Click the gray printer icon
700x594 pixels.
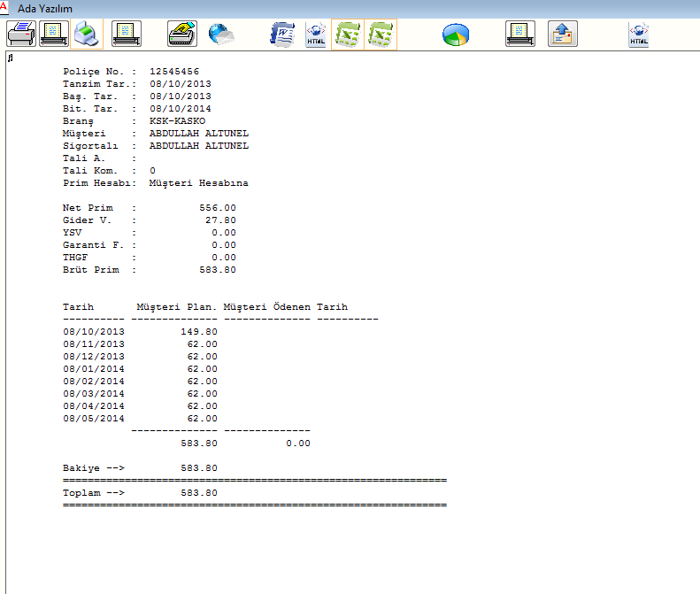pyautogui.click(x=20, y=35)
